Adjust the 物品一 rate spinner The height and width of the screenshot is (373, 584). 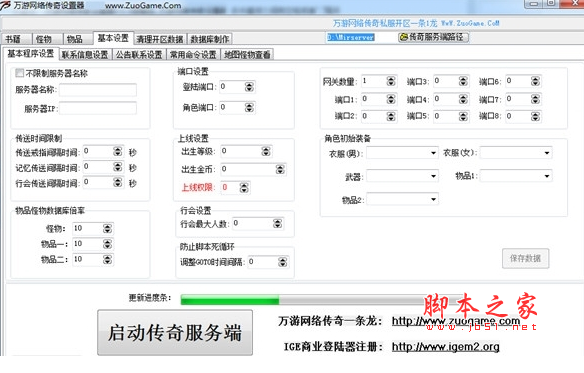(x=107, y=244)
